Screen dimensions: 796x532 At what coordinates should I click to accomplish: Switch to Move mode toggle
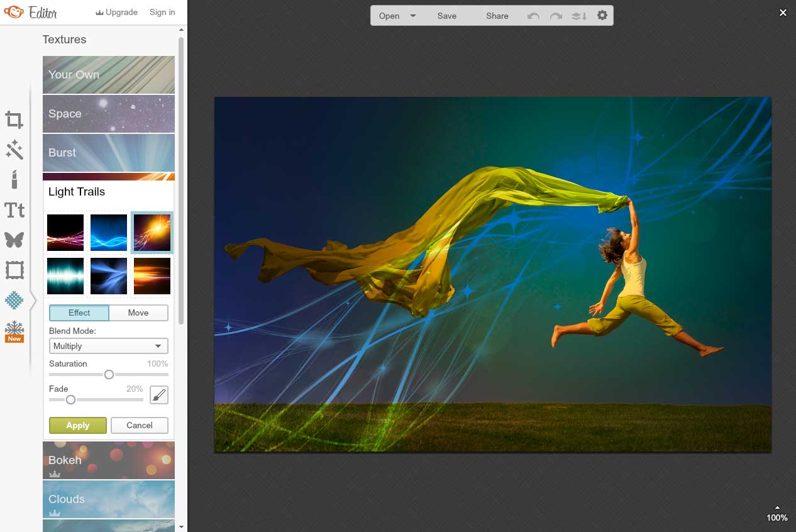point(138,313)
